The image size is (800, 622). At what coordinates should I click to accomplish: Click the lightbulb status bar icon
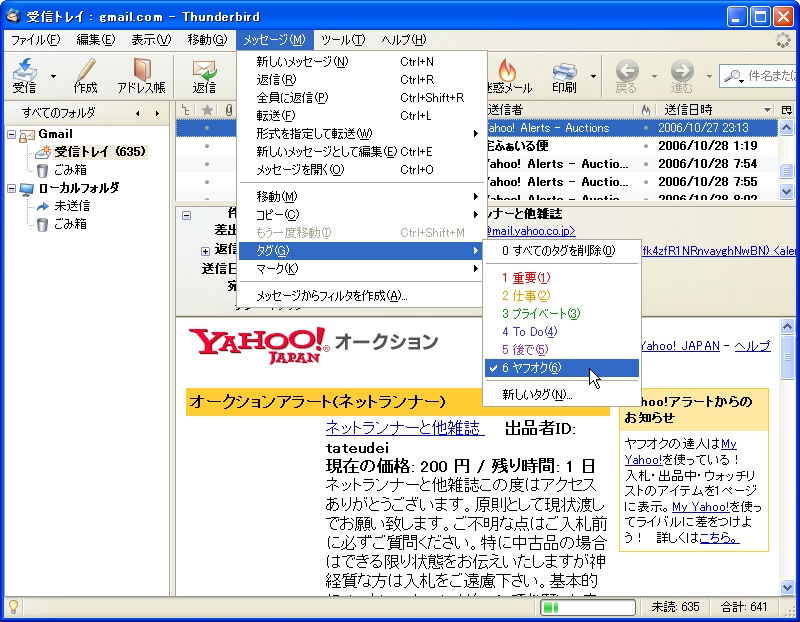coord(13,607)
